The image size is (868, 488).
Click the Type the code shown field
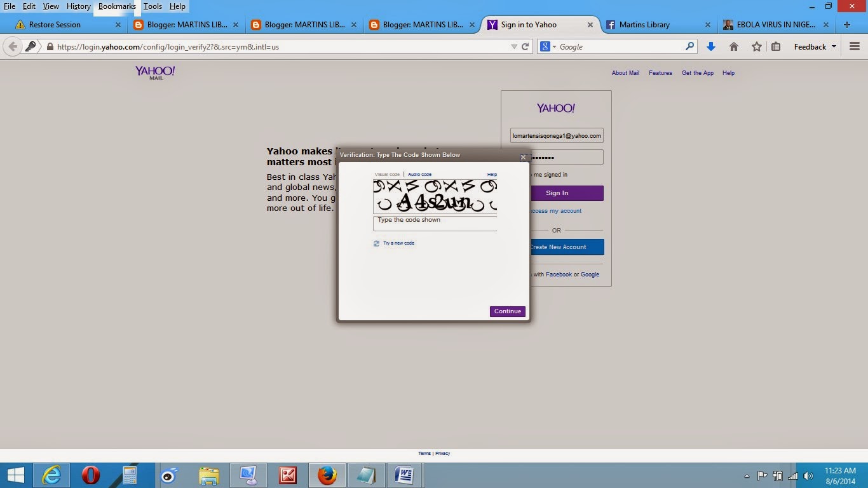click(435, 223)
